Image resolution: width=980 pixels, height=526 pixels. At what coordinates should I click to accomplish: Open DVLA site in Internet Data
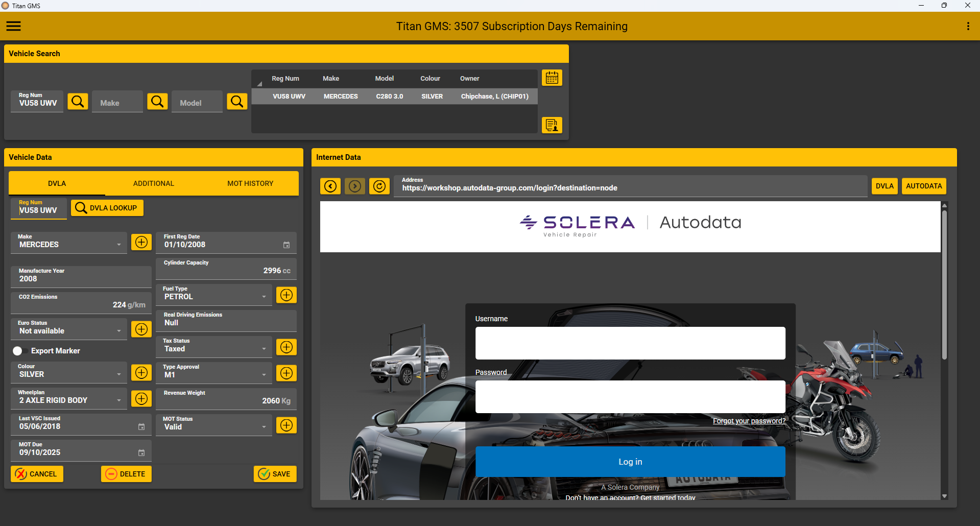[885, 186]
